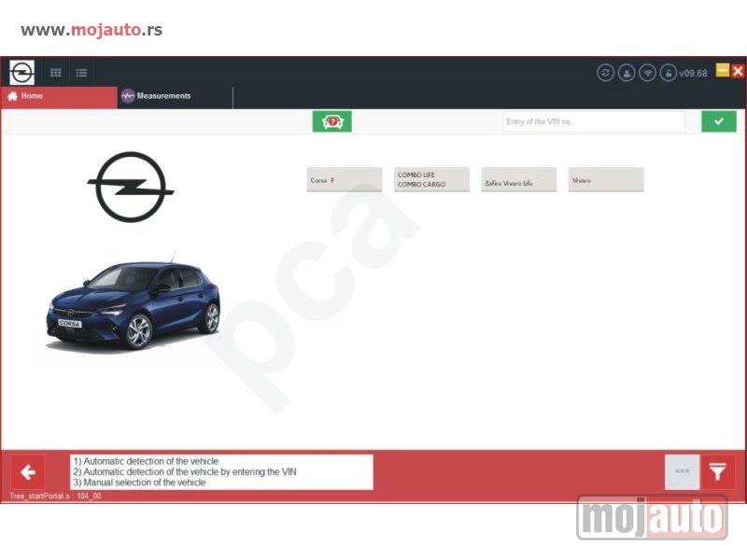Click the back arrow button
Image resolution: width=747 pixels, height=560 pixels.
(x=28, y=472)
